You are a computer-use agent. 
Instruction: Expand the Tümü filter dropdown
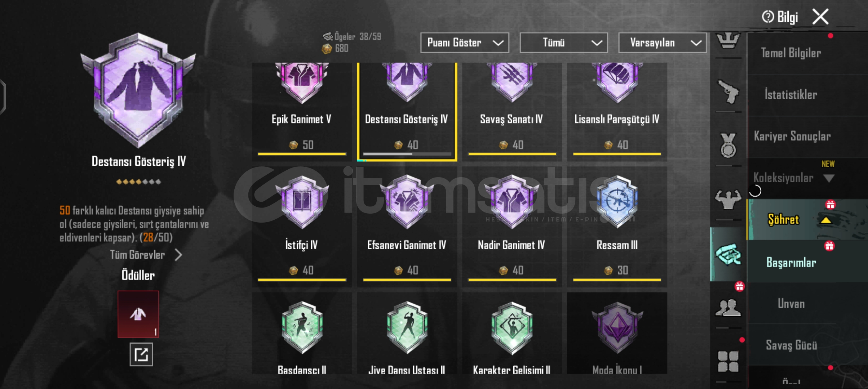[x=564, y=43]
